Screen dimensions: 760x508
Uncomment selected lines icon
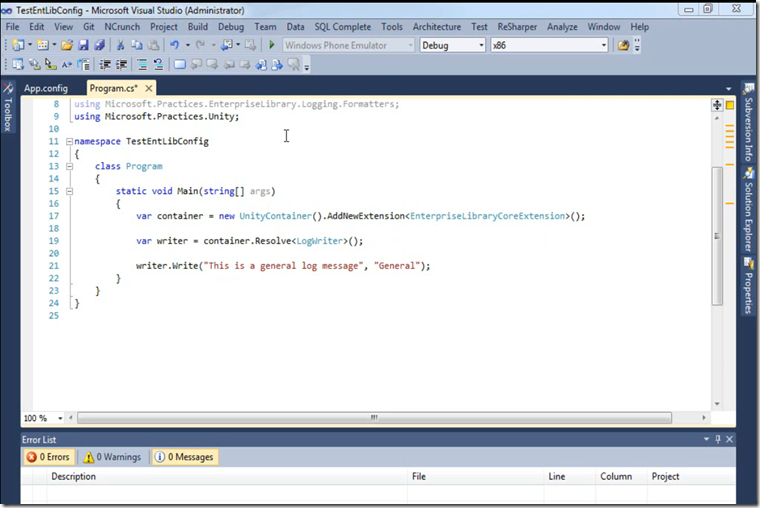coord(158,64)
